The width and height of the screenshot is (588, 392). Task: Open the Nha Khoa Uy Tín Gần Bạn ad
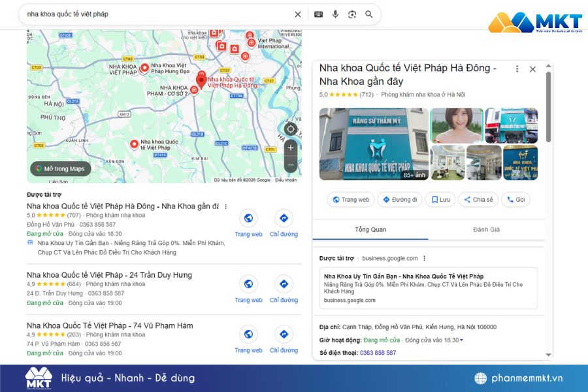pyautogui.click(x=428, y=288)
